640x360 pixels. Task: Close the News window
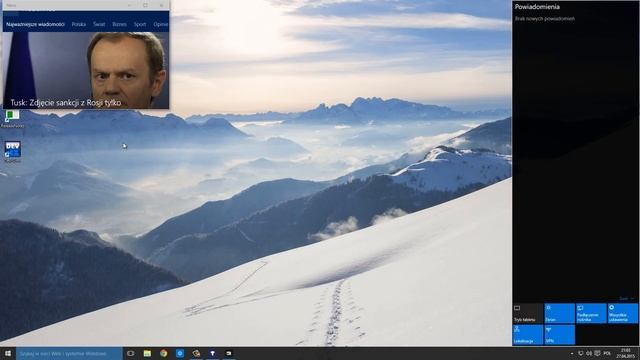point(161,5)
